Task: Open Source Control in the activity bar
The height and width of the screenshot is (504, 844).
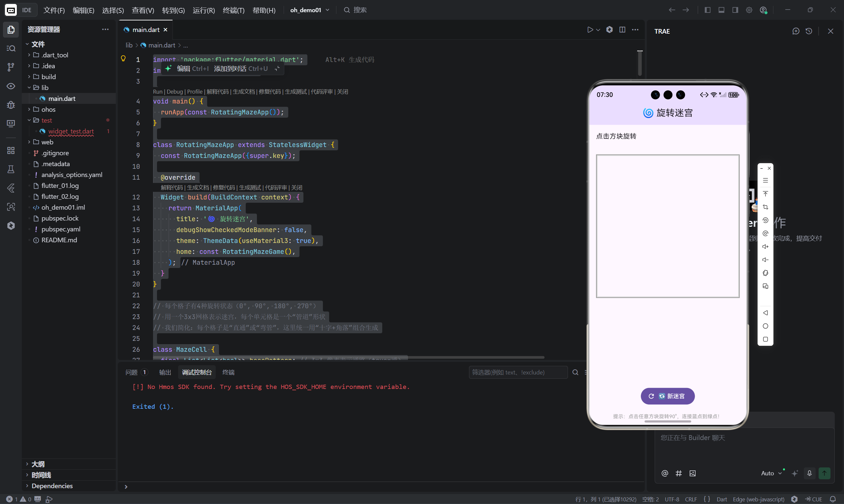Action: pyautogui.click(x=11, y=67)
